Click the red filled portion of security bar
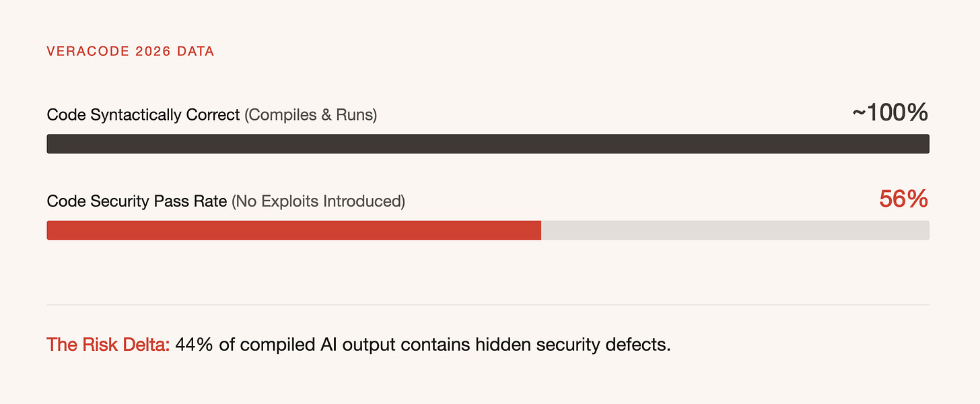This screenshot has width=980, height=404. [x=294, y=230]
